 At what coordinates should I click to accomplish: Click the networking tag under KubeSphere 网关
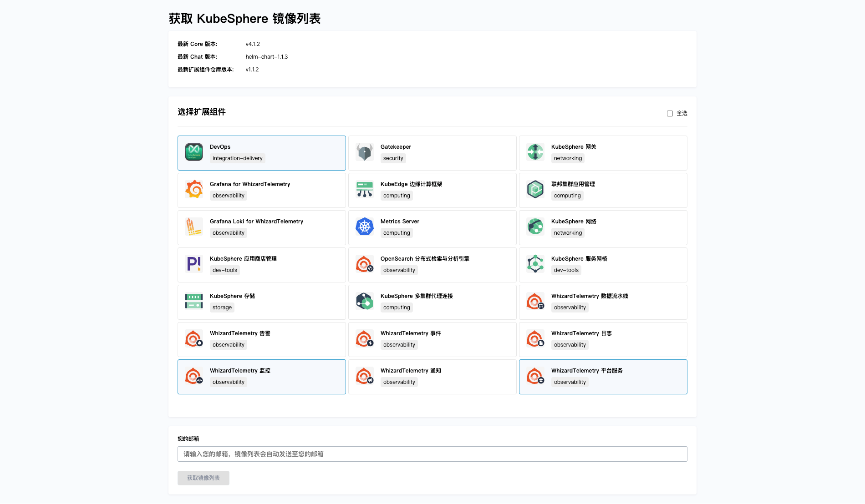(x=568, y=158)
